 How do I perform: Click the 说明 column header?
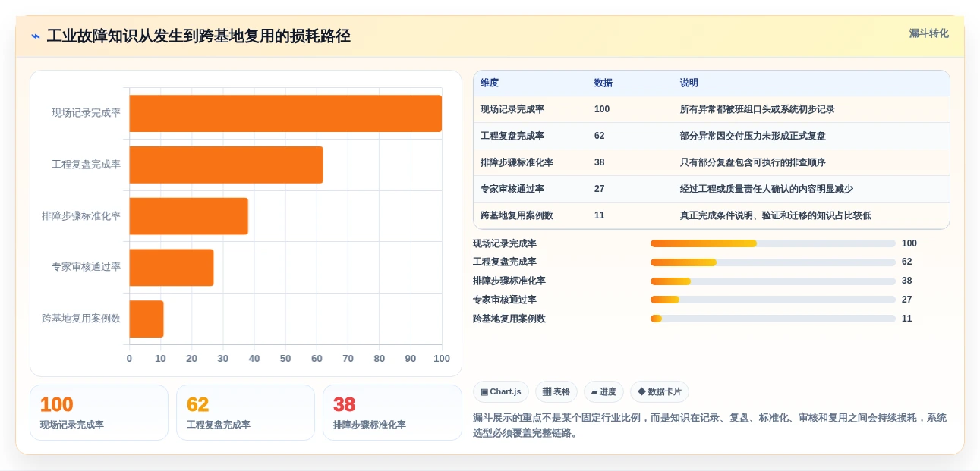[x=689, y=83]
